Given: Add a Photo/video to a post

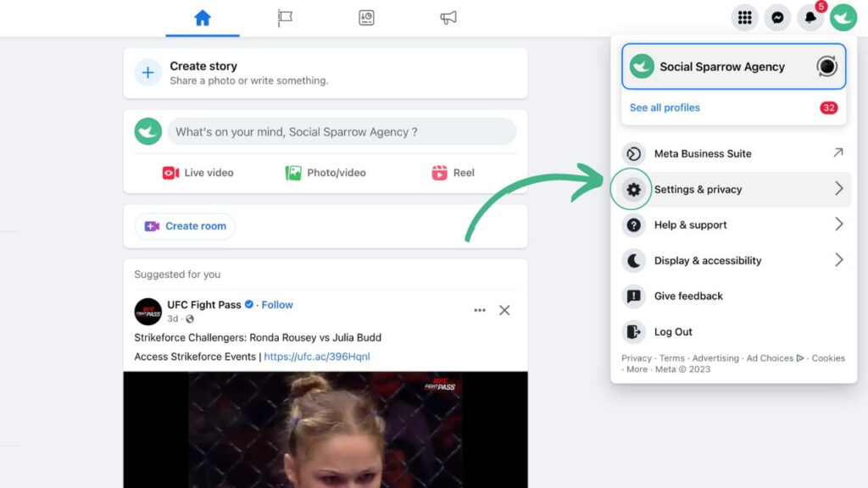Looking at the screenshot, I should (x=325, y=173).
